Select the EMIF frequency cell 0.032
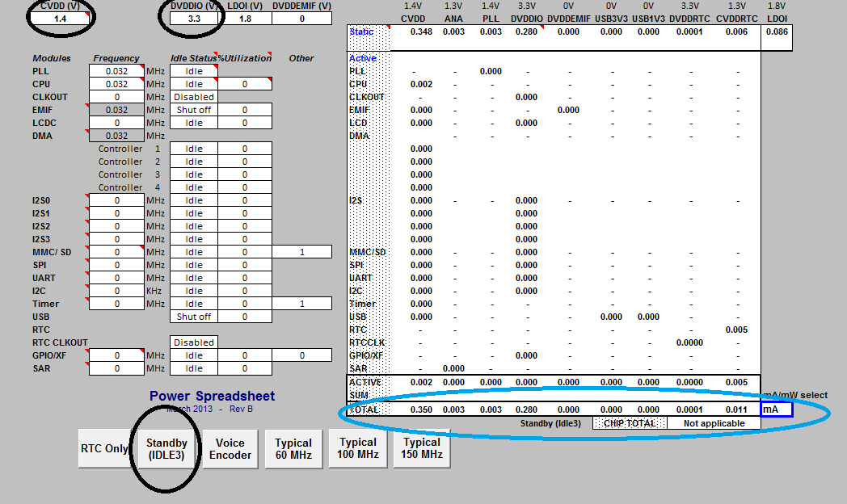The height and width of the screenshot is (504, 847). pyautogui.click(x=116, y=110)
